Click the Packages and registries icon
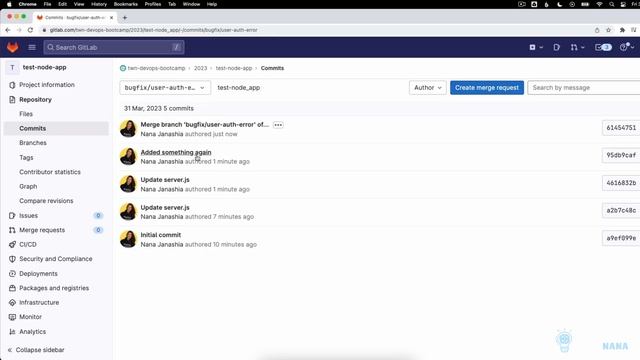 pos(12,288)
